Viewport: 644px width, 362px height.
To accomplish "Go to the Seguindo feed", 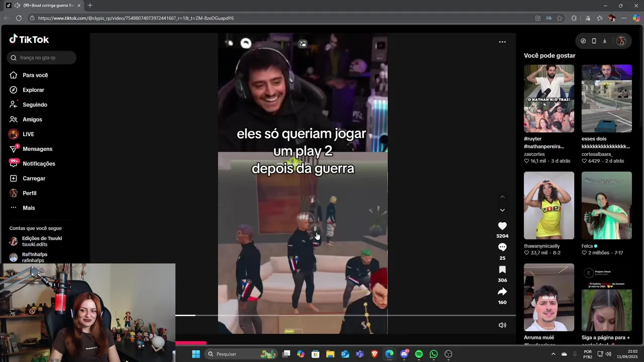I will pyautogui.click(x=28, y=105).
